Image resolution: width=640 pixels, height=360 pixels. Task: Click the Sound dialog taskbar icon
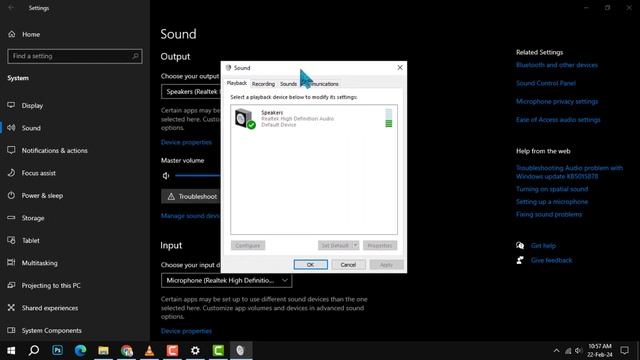pos(240,350)
